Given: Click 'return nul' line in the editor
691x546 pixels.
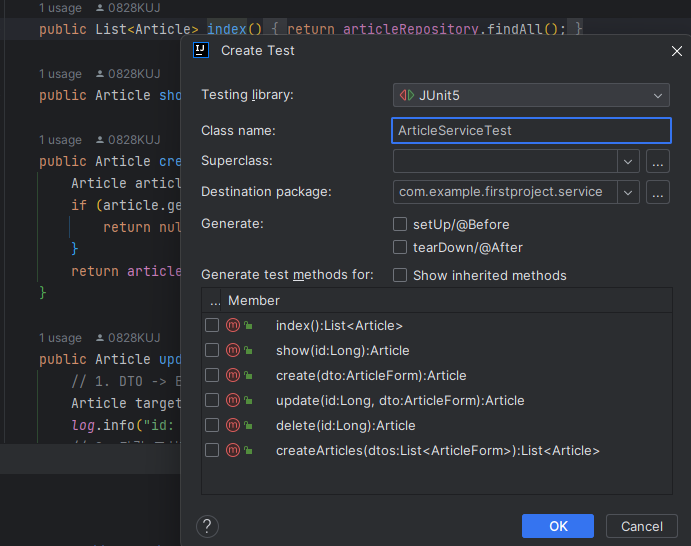Looking at the screenshot, I should 141,227.
